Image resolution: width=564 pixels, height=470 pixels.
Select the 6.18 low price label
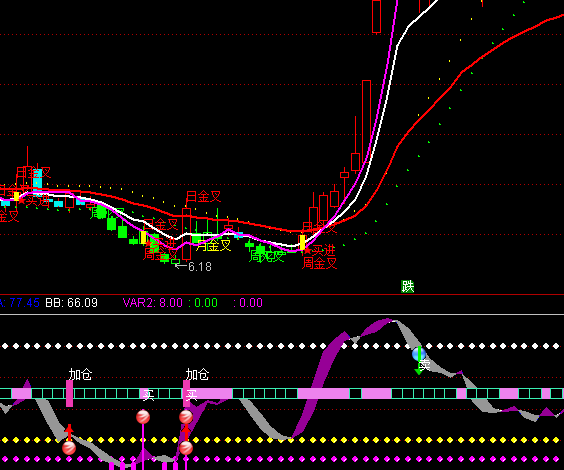tap(200, 267)
